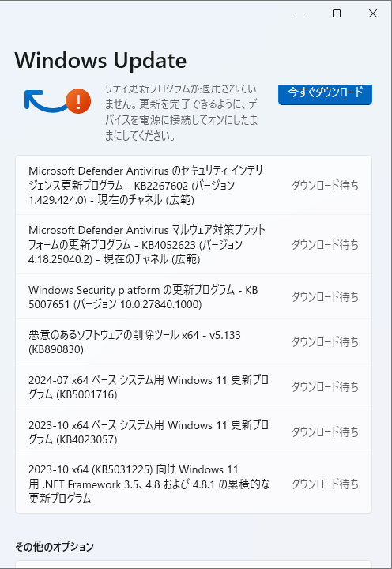
Task: Click ダウンロード待ち status for the .NET Framework update
Action: [325, 484]
